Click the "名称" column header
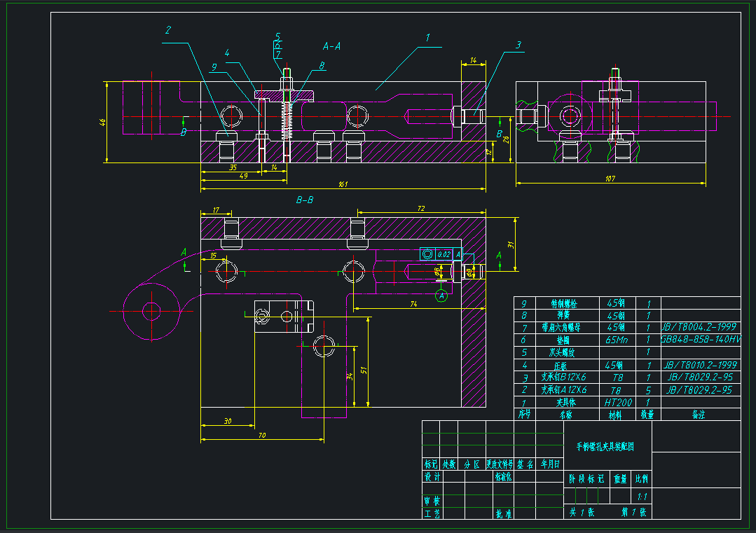 tap(566, 415)
